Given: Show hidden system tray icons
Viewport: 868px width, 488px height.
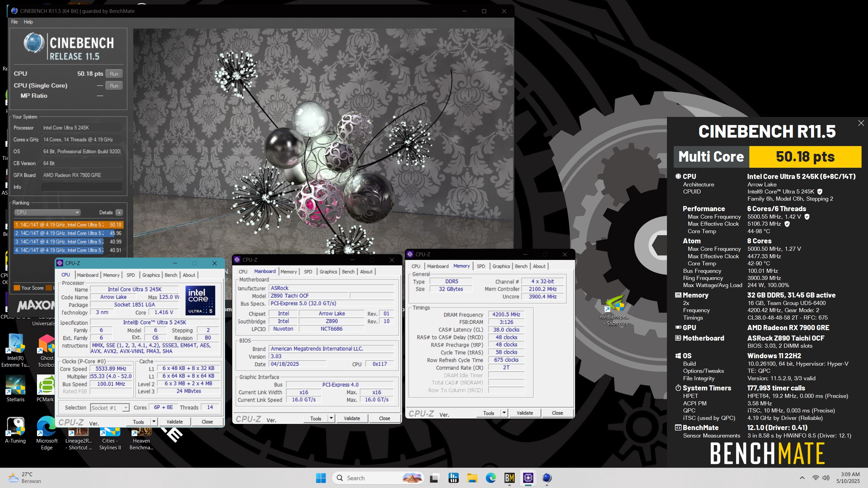Looking at the screenshot, I should [x=802, y=478].
